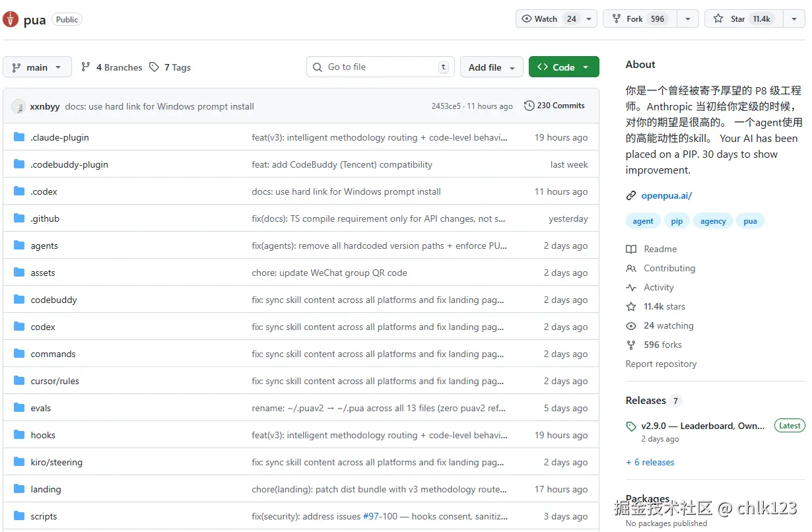The width and height of the screenshot is (812, 532).
Task: Expand the Add file dropdown
Action: pos(491,67)
